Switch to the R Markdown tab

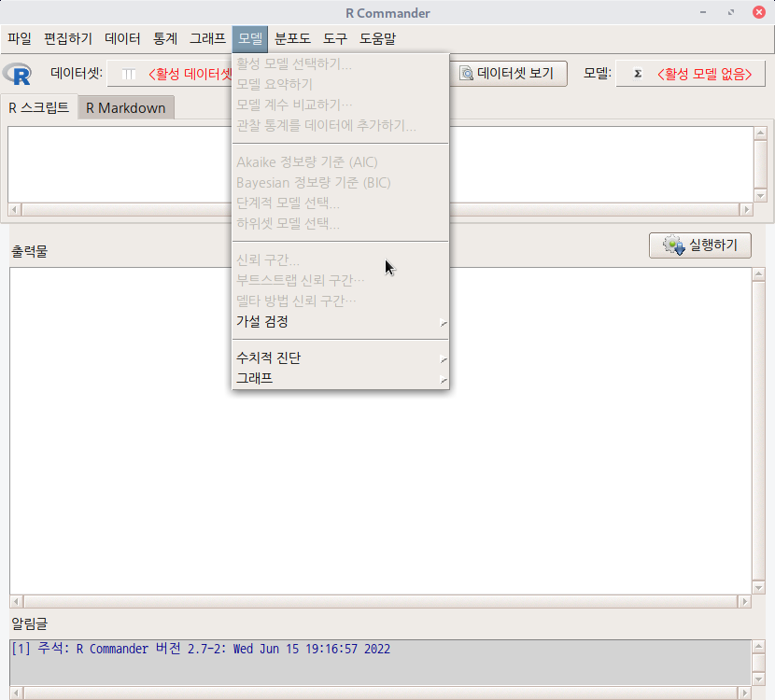point(125,107)
